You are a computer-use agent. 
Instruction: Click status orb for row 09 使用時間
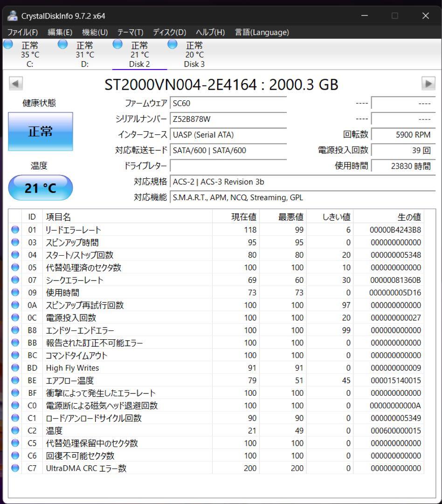tap(15, 292)
